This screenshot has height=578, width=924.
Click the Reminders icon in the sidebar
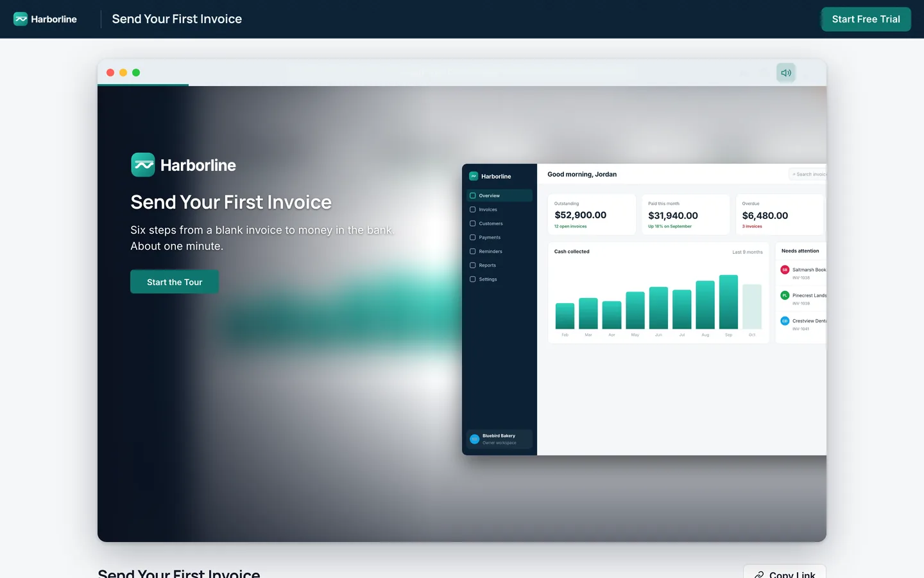click(x=473, y=251)
